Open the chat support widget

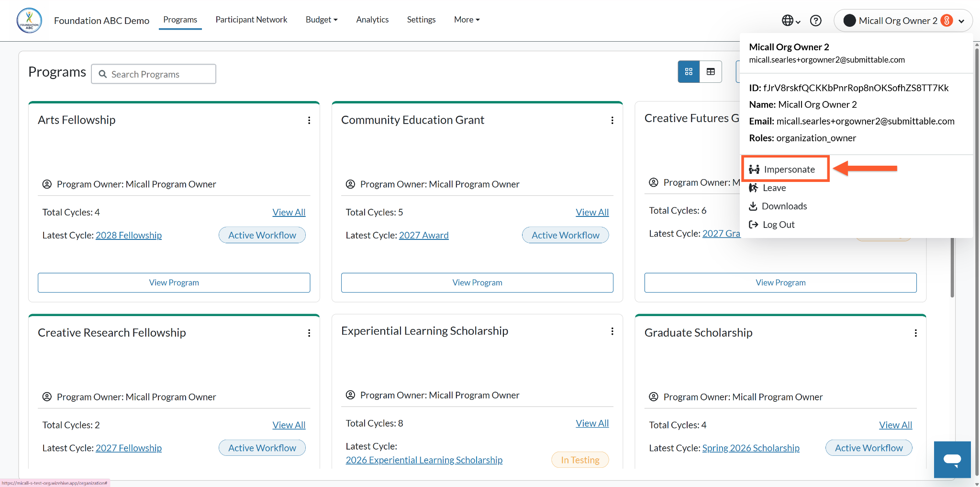point(952,460)
